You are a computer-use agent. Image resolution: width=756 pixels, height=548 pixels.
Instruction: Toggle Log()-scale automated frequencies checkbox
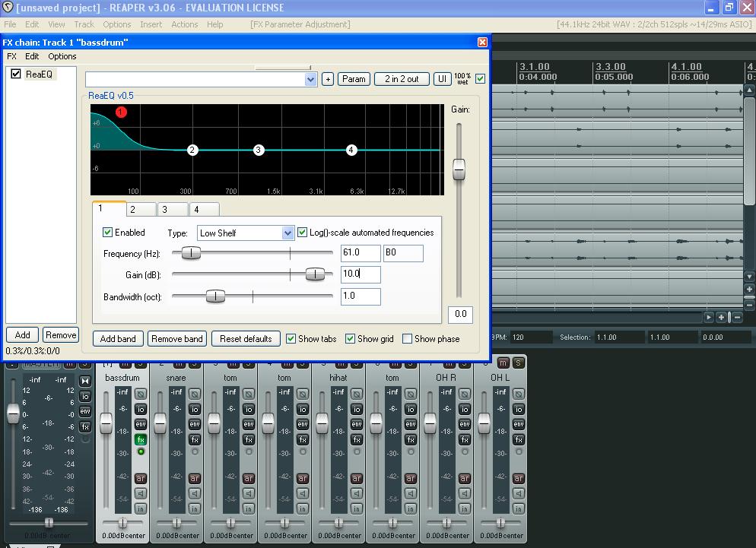302,233
